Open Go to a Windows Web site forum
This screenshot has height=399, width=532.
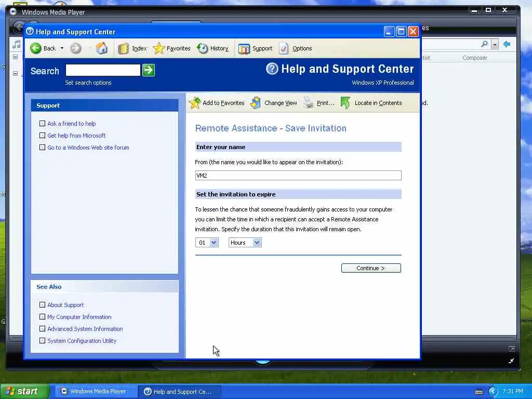(88, 148)
